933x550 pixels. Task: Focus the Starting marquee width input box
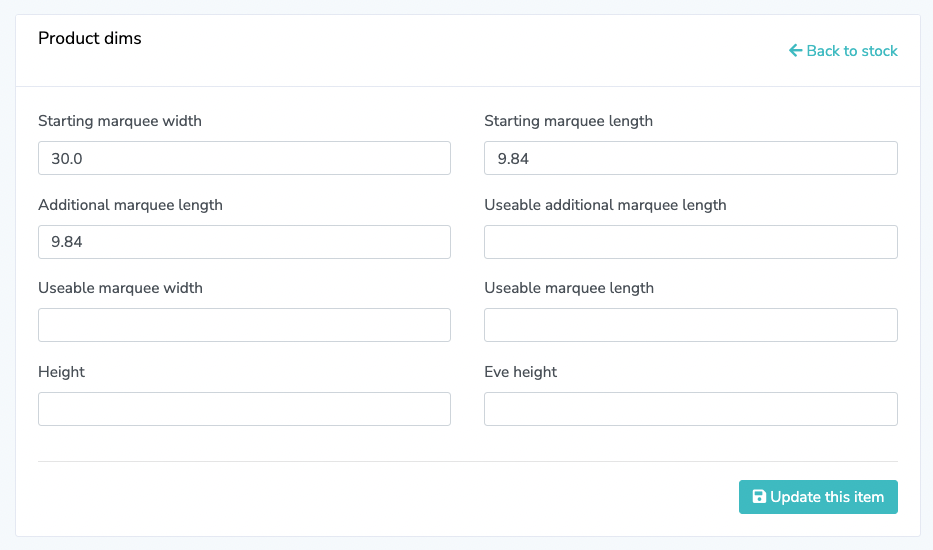[x=245, y=158]
